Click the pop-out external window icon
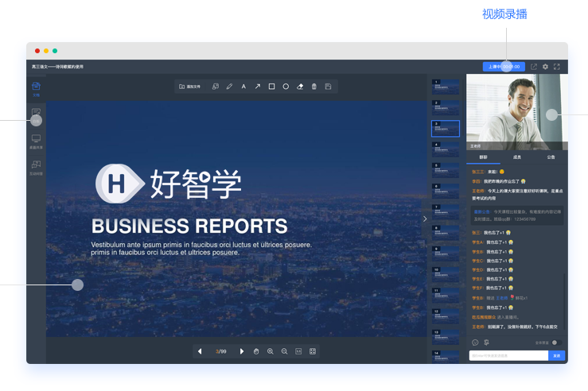This screenshot has width=588, height=391. pyautogui.click(x=534, y=67)
